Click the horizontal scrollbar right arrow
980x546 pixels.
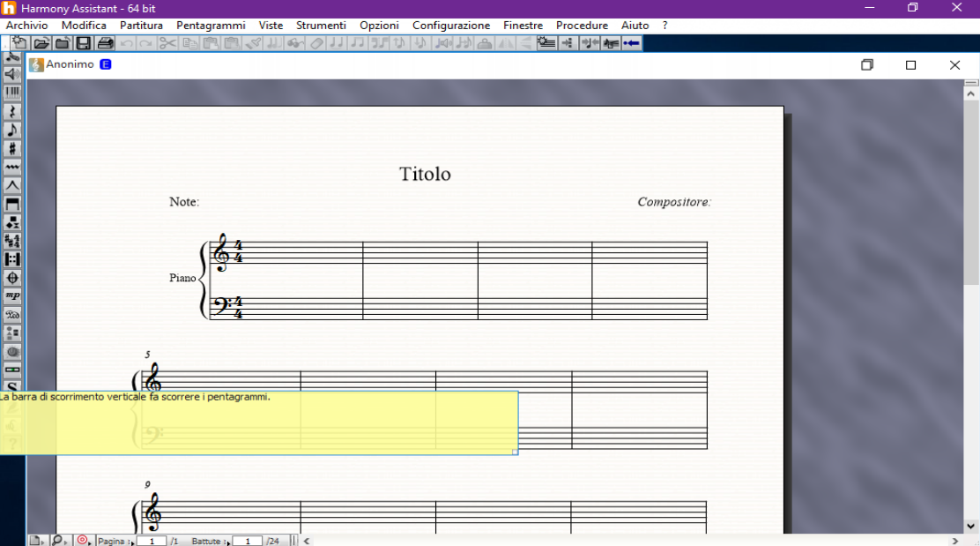(x=955, y=541)
